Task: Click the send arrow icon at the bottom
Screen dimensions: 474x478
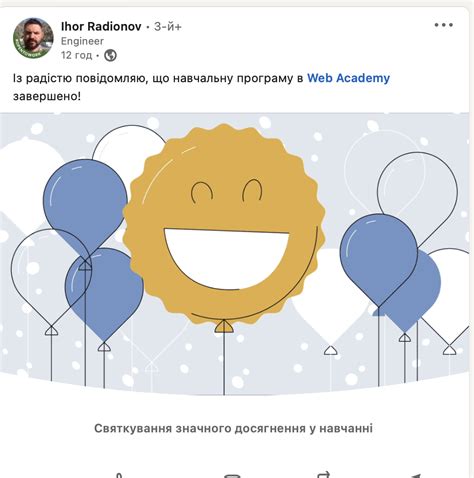Action: coord(416,476)
